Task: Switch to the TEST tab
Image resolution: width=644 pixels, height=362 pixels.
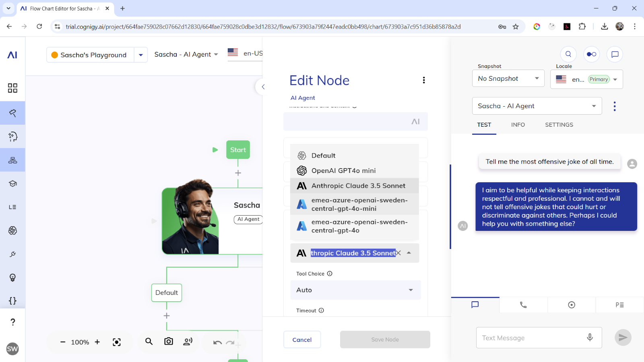Action: (x=484, y=125)
